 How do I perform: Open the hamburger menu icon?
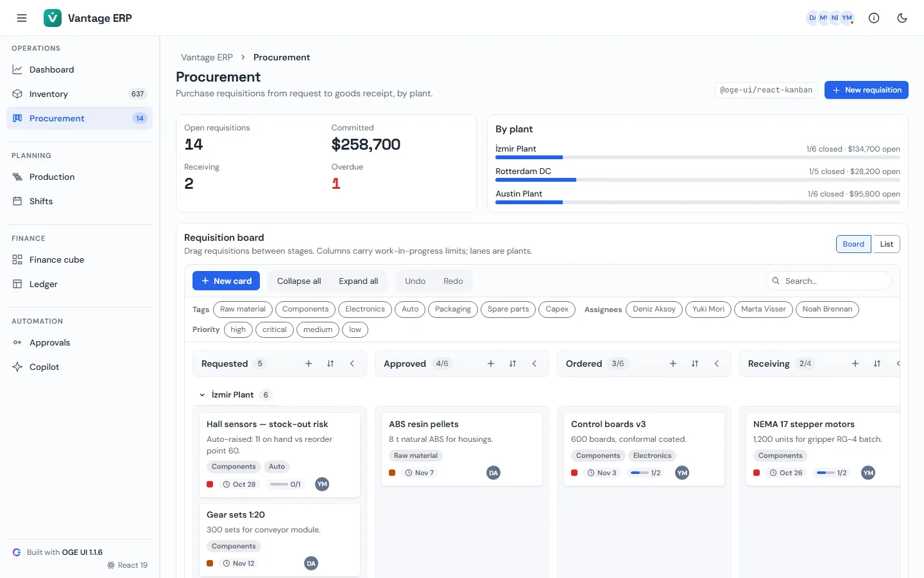point(22,18)
